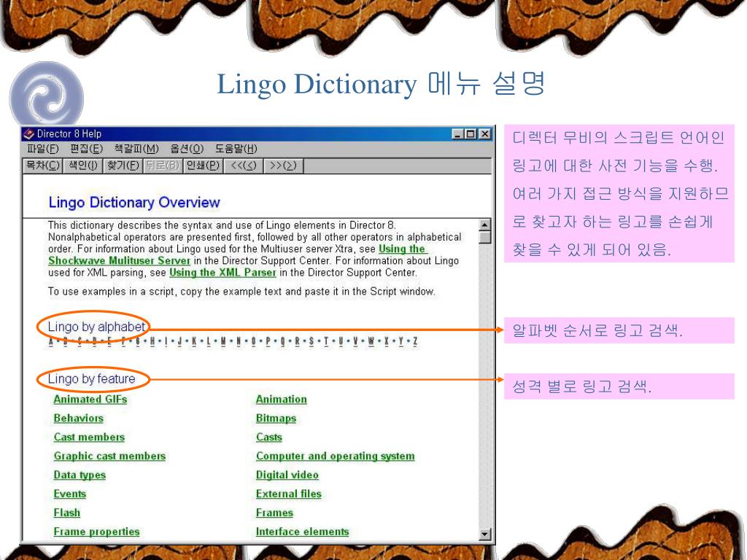Jump to letter H in alphabet index
The width and height of the screenshot is (747, 560).
coord(152,341)
